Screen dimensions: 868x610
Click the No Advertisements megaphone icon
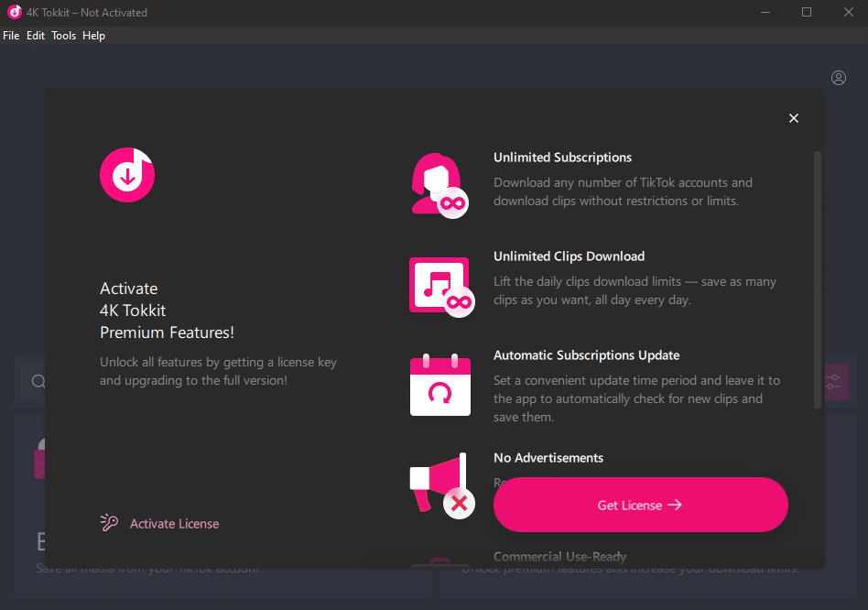click(x=441, y=485)
